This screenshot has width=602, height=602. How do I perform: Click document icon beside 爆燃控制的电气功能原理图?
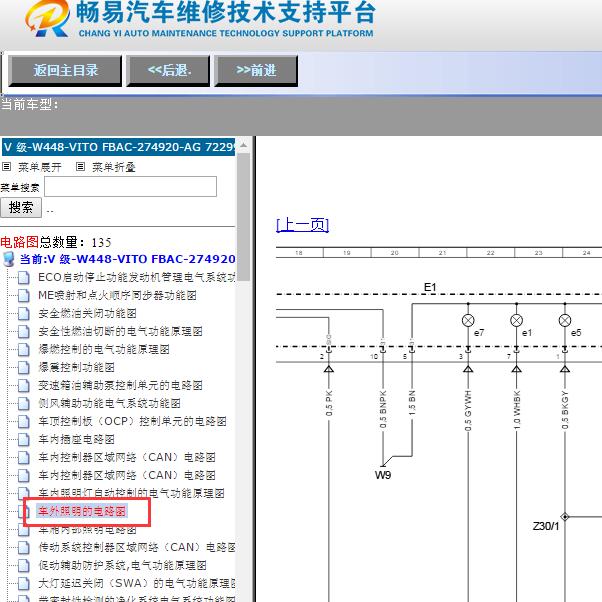[23, 349]
